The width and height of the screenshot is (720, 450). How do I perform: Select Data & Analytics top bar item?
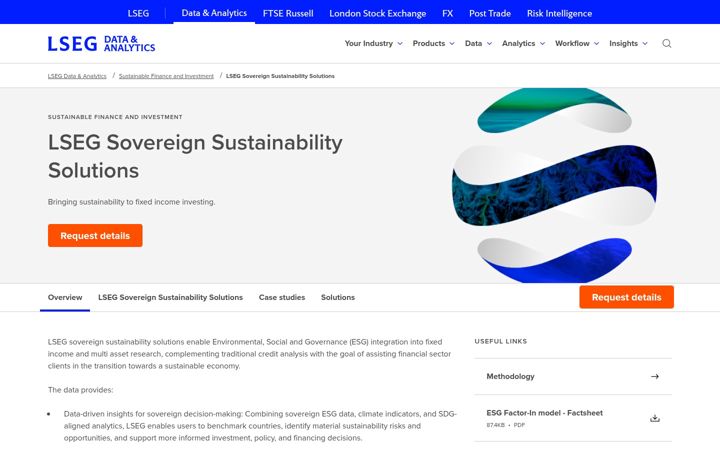[214, 13]
